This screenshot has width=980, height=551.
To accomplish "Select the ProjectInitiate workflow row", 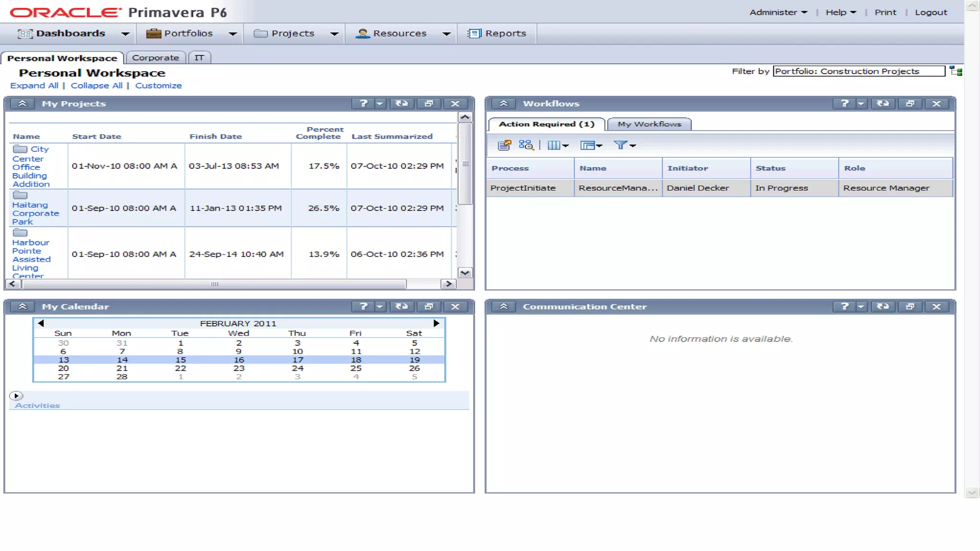I will pyautogui.click(x=720, y=188).
